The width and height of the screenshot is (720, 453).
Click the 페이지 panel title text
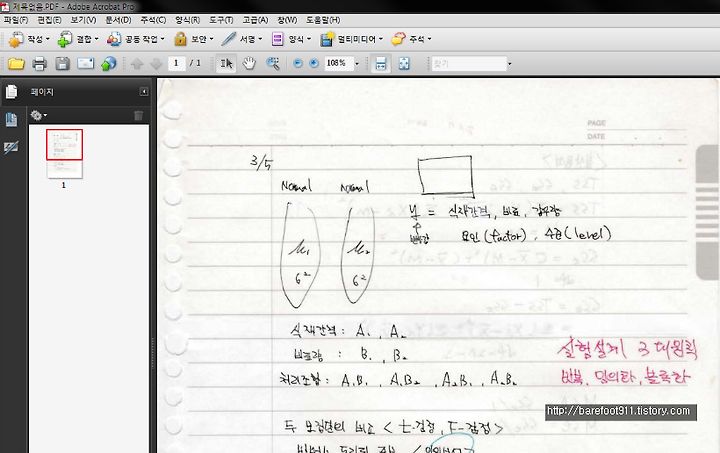click(42, 92)
